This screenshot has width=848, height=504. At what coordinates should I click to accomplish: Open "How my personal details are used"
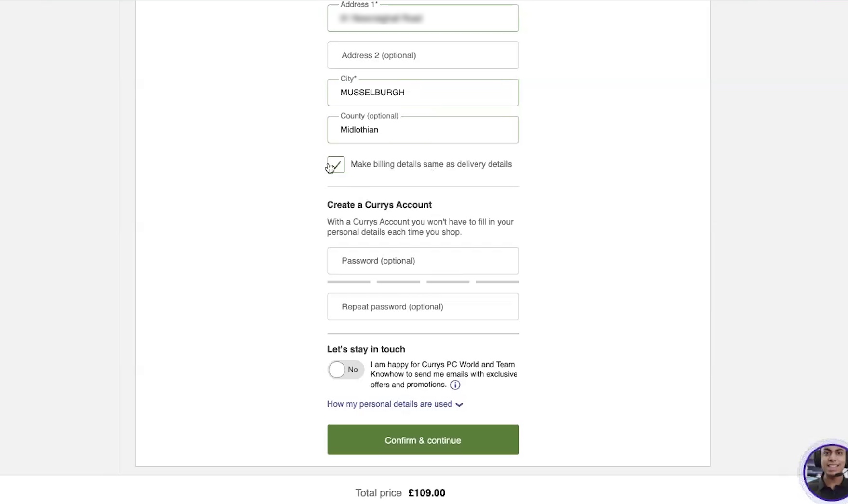pyautogui.click(x=389, y=404)
